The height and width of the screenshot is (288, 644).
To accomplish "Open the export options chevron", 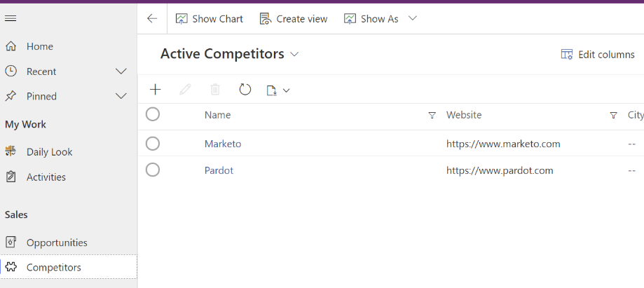I will 287,90.
